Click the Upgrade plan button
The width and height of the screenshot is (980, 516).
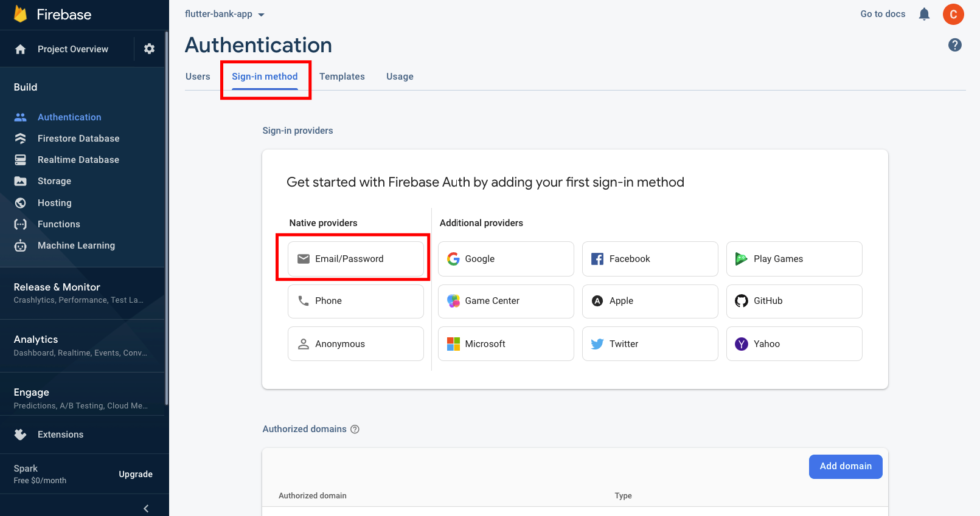(136, 474)
